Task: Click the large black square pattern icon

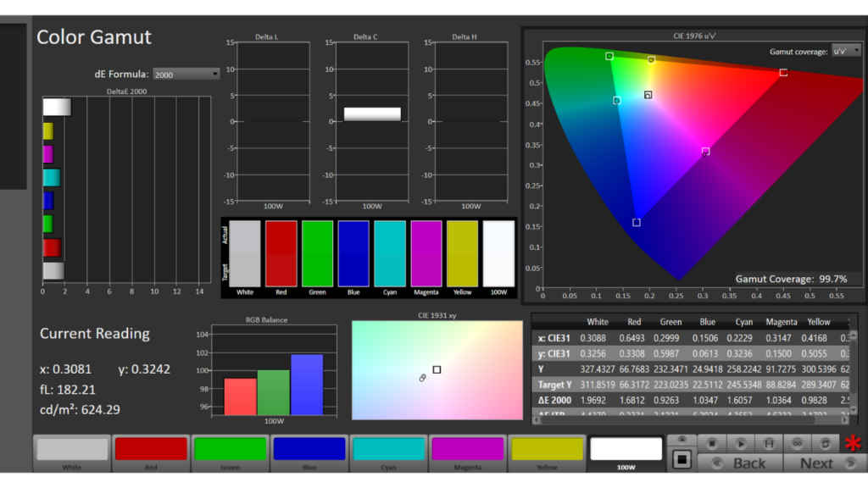Action: pos(682,459)
